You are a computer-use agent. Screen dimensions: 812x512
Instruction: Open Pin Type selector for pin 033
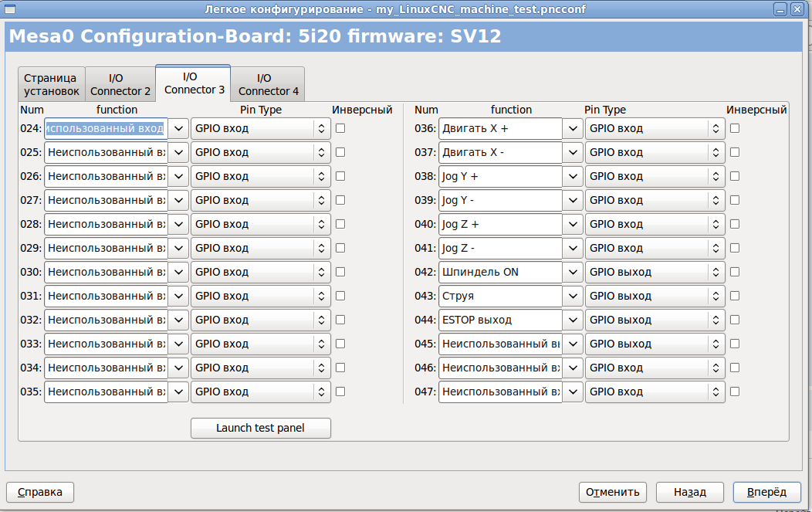click(260, 344)
